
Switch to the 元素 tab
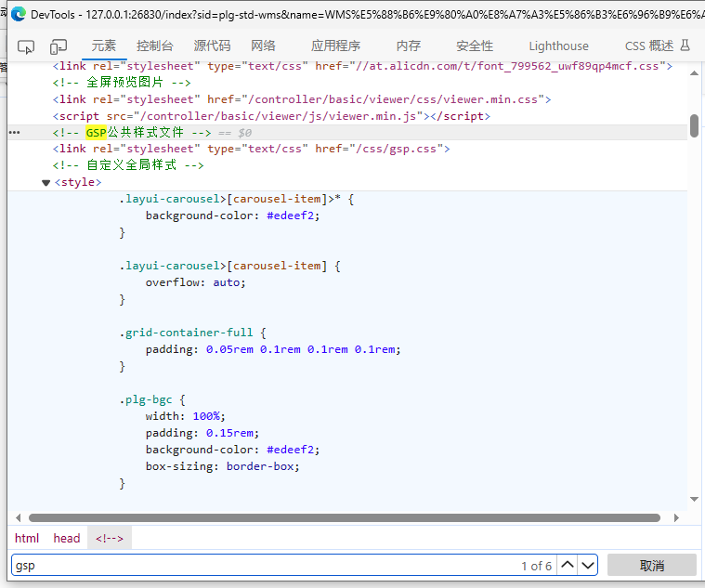click(104, 46)
